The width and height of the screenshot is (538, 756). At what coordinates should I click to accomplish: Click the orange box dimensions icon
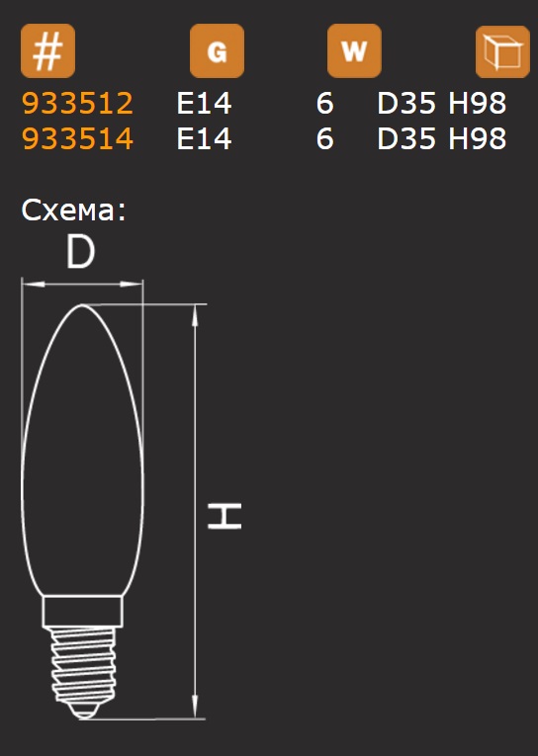502,51
